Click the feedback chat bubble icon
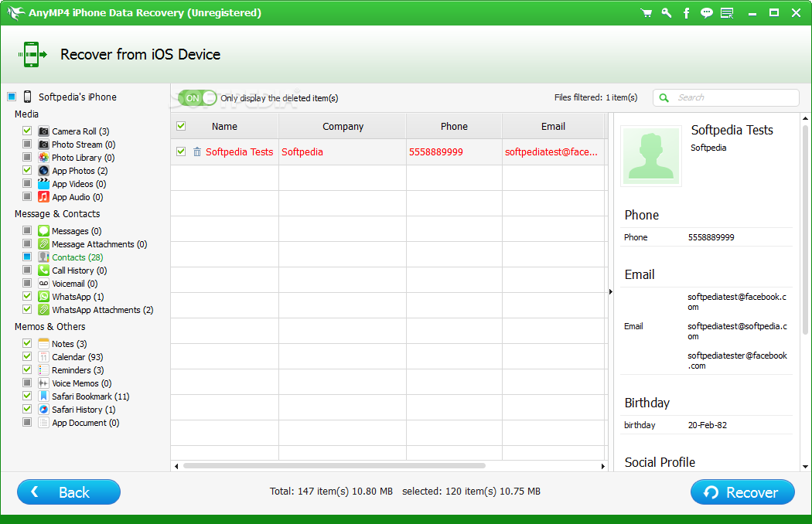The height and width of the screenshot is (524, 812). (706, 13)
